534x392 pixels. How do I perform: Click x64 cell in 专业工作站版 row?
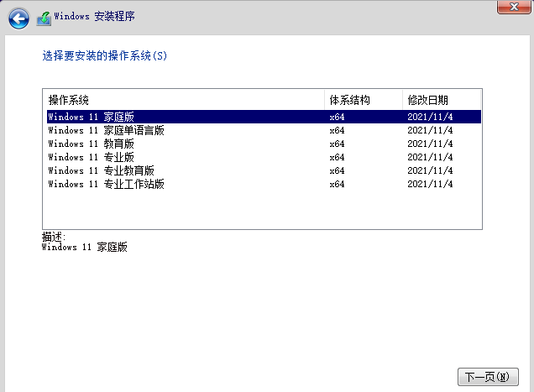[x=337, y=184]
